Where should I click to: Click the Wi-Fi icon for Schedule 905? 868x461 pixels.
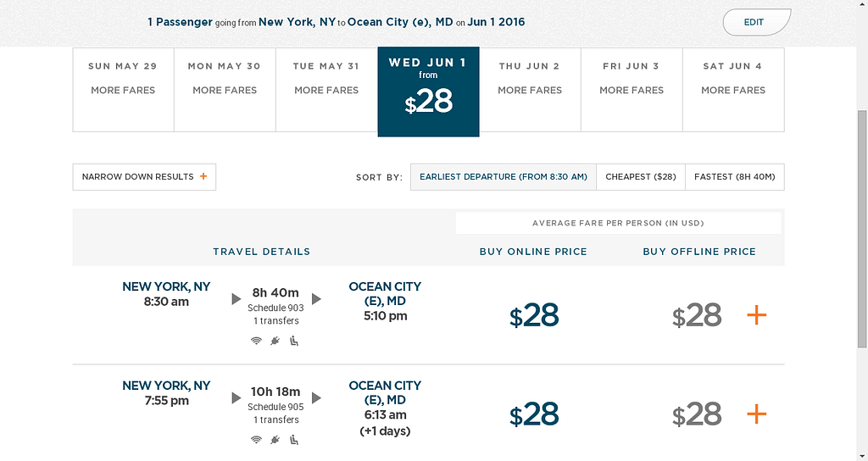pyautogui.click(x=256, y=440)
